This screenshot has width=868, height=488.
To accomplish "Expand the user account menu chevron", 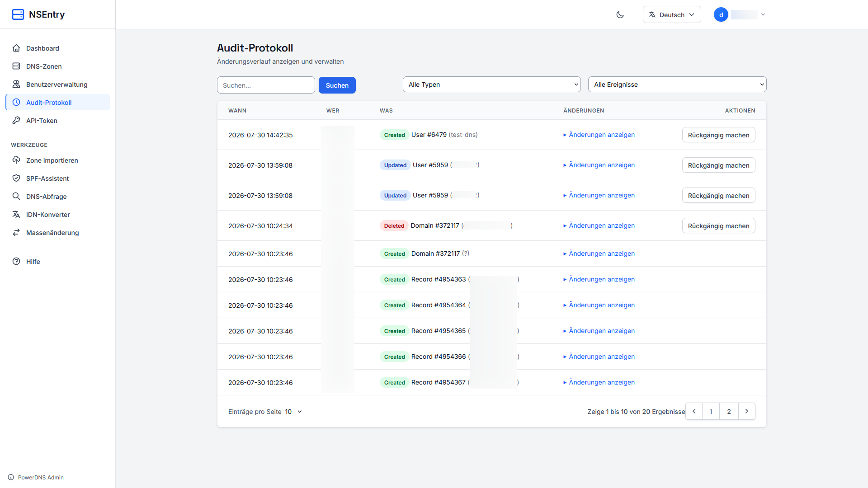I will pos(763,14).
